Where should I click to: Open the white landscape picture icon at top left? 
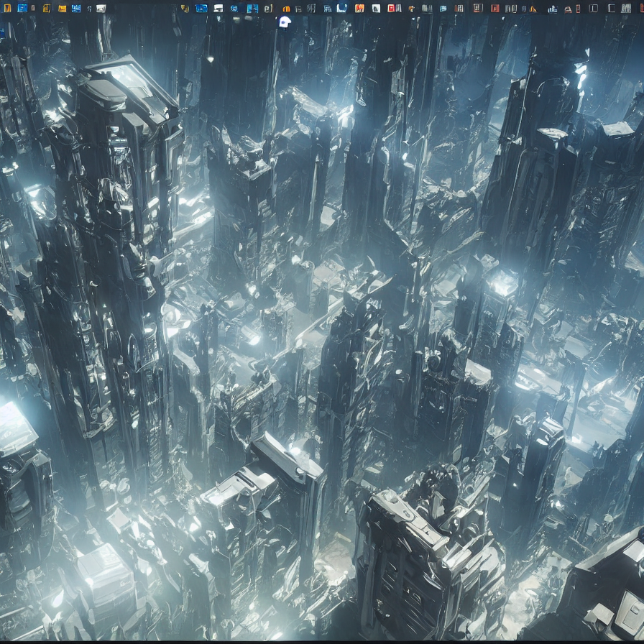pos(101,9)
